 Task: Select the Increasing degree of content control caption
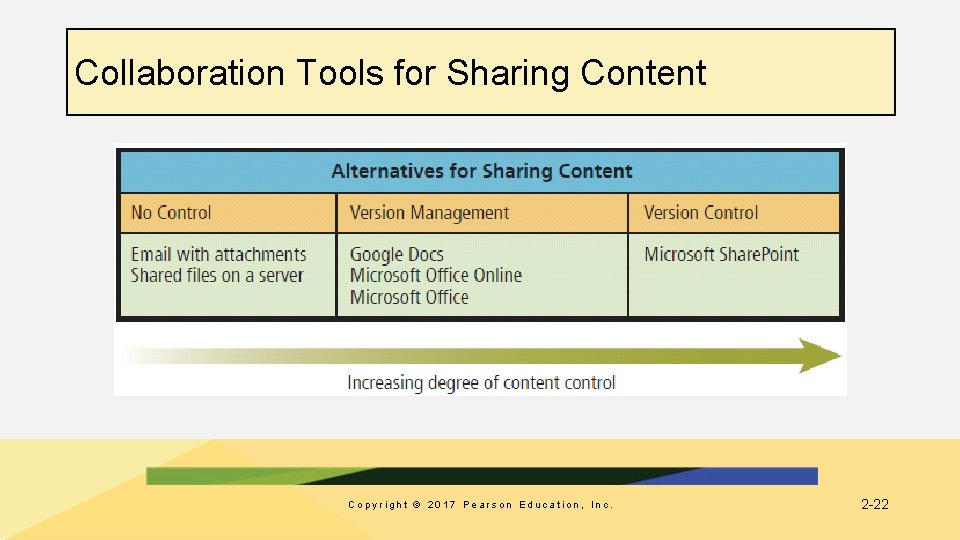pos(481,383)
